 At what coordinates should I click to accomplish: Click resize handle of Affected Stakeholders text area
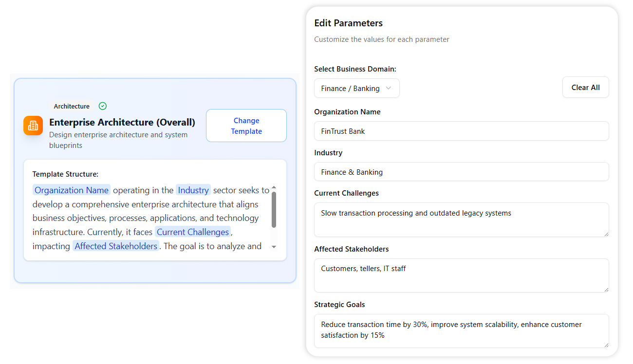[x=606, y=290]
